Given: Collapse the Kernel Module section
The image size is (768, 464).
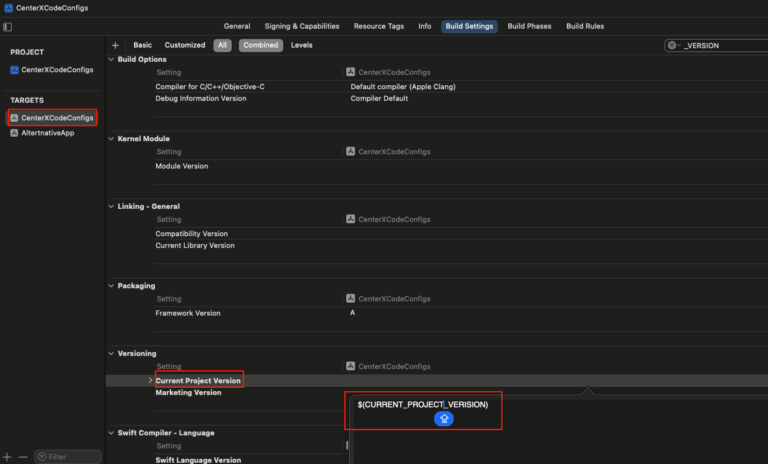Looking at the screenshot, I should pos(111,139).
